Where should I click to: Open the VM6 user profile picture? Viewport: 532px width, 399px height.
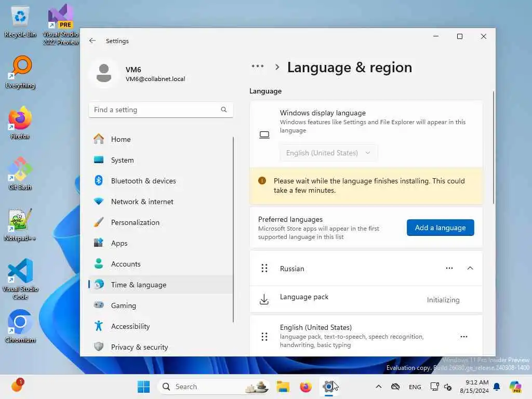(104, 73)
